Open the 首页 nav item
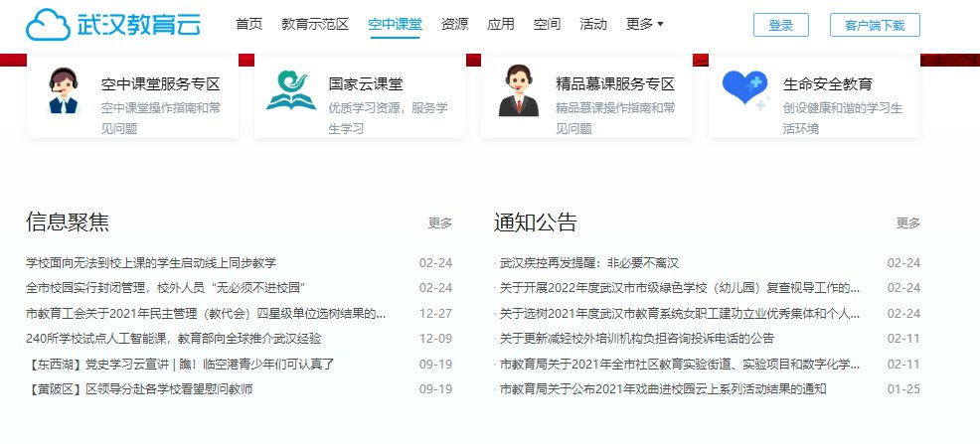This screenshot has width=980, height=444. coord(248,25)
